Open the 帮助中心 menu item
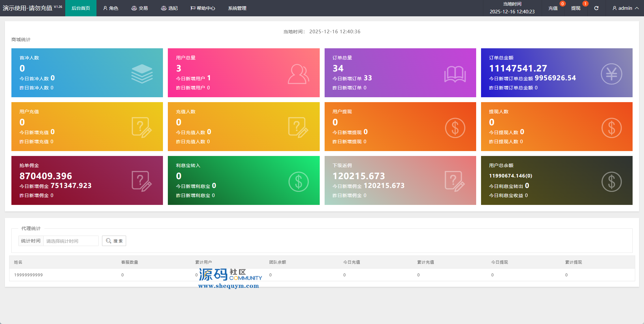Image resolution: width=644 pixels, height=324 pixels. [x=203, y=8]
